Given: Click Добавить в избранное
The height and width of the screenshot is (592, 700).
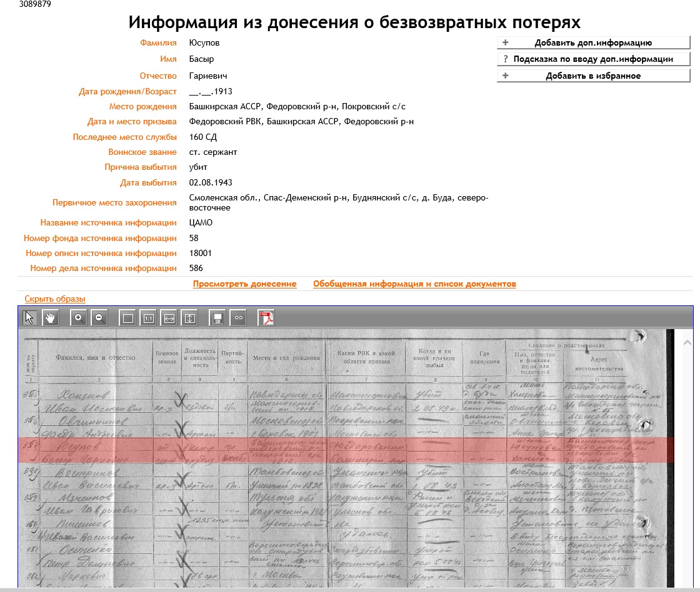Looking at the screenshot, I should pos(592,74).
